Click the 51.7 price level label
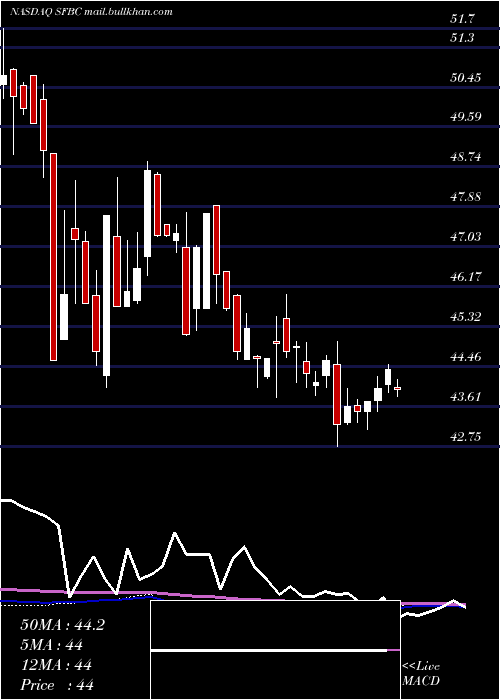Image resolution: width=500 pixels, height=700 pixels. 462,19
